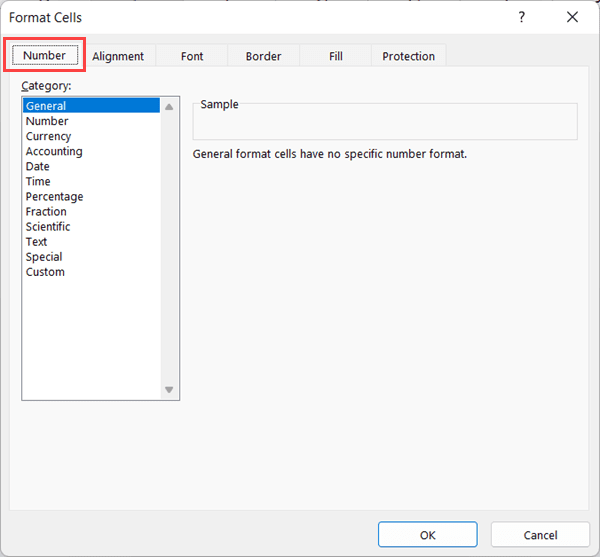Open the Protection tab
The image size is (600, 557).
[x=408, y=57]
